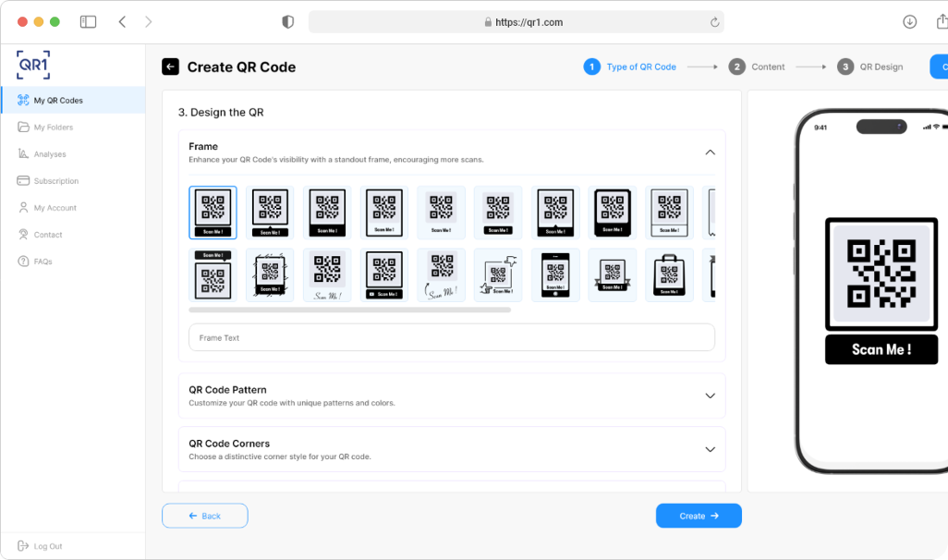The height and width of the screenshot is (560, 948).
Task: Click the Back button at bottom
Action: (204, 516)
